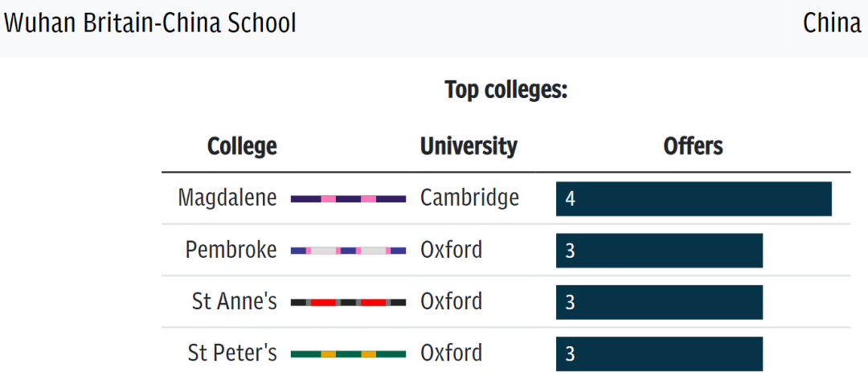Click St Anne's 3 offers bar
Screen dimensions: 868x380
pyautogui.click(x=659, y=302)
